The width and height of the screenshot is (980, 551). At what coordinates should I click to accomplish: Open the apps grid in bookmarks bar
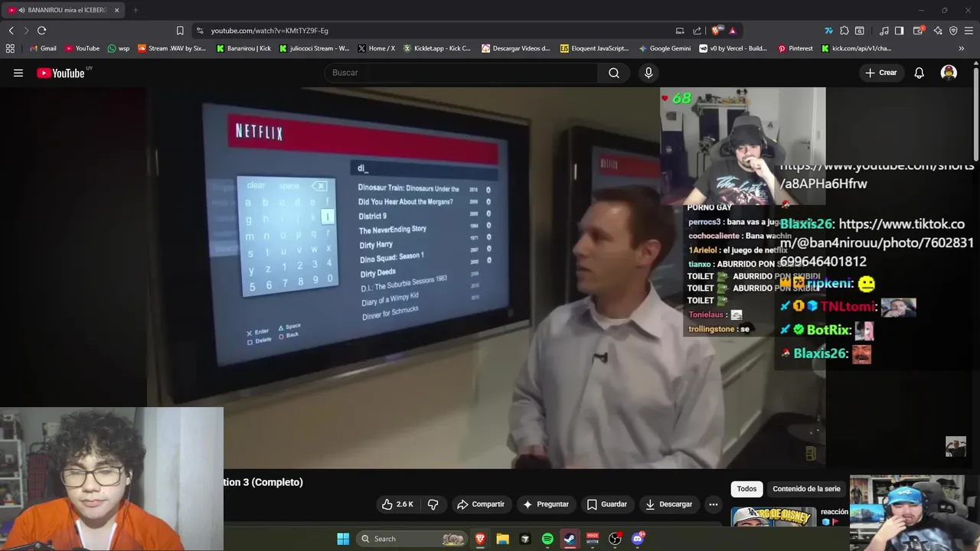tap(10, 48)
